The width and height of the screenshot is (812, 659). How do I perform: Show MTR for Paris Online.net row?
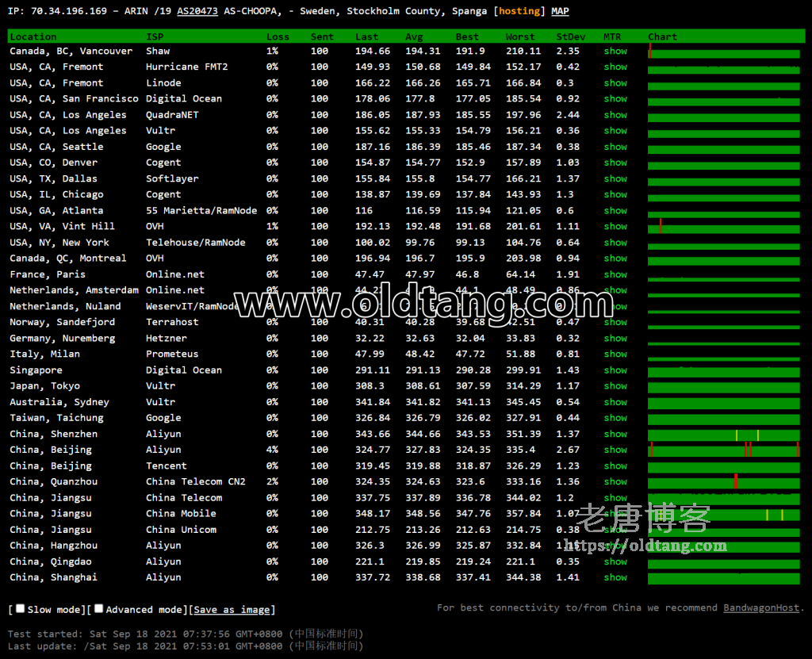pos(615,274)
